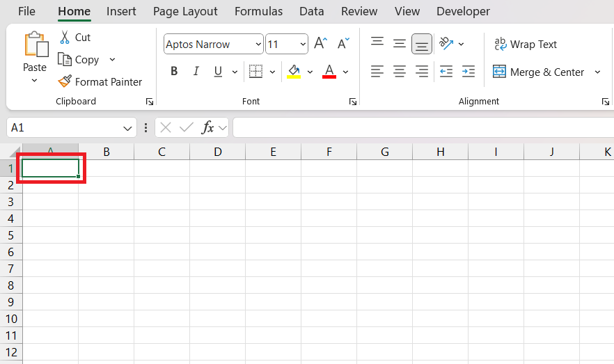Click the Merge & Center icon

click(499, 71)
